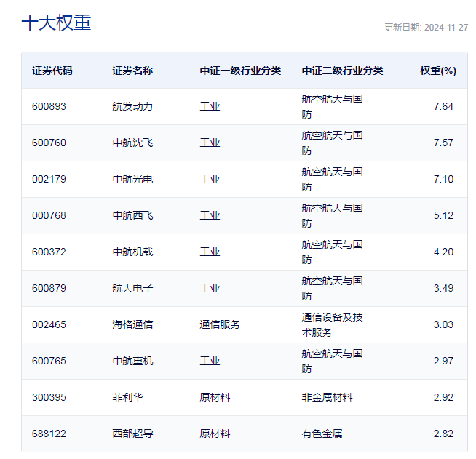Click 航空航天与国防 in the 中航西飞 row
This screenshot has width=476, height=459.
point(332,216)
